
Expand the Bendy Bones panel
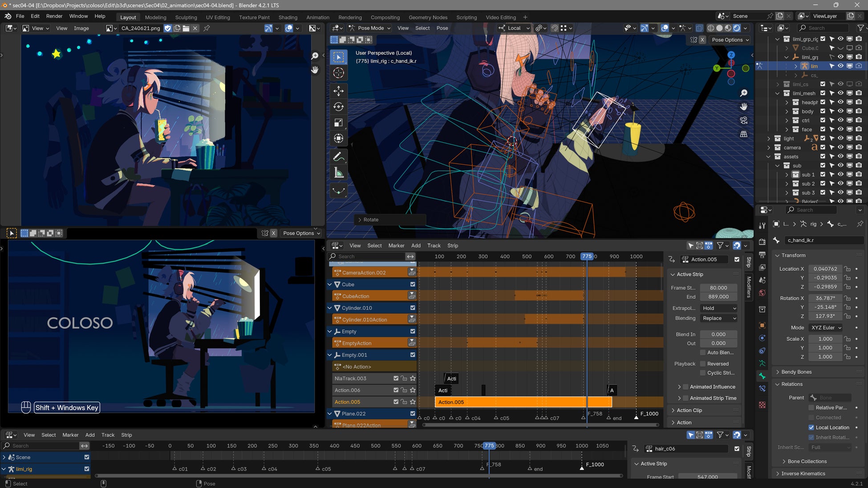[796, 372]
